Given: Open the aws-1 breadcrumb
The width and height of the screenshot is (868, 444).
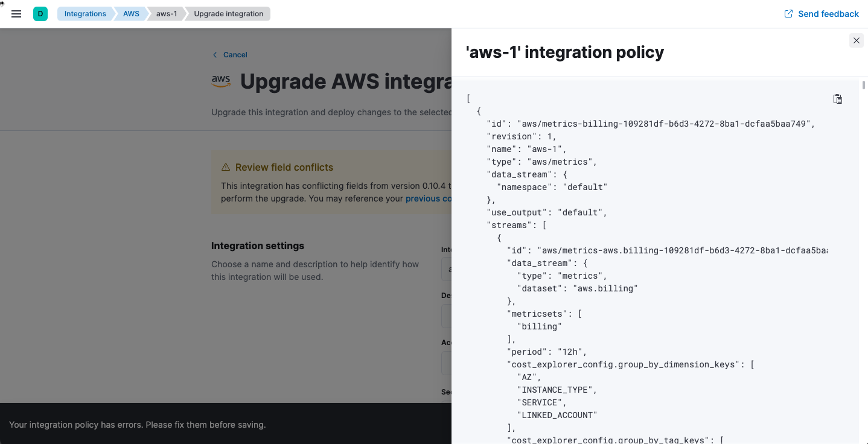Looking at the screenshot, I should (x=167, y=14).
